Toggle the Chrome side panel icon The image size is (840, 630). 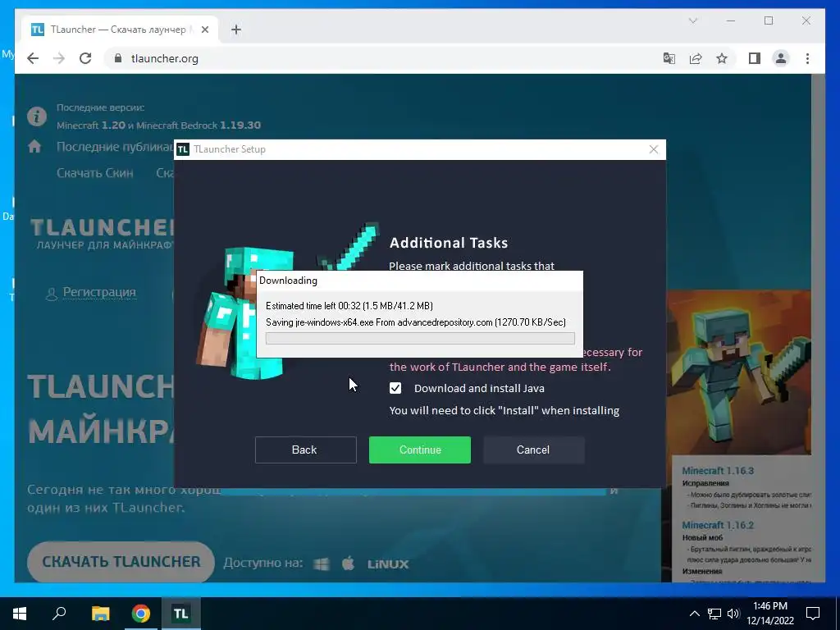(x=755, y=58)
